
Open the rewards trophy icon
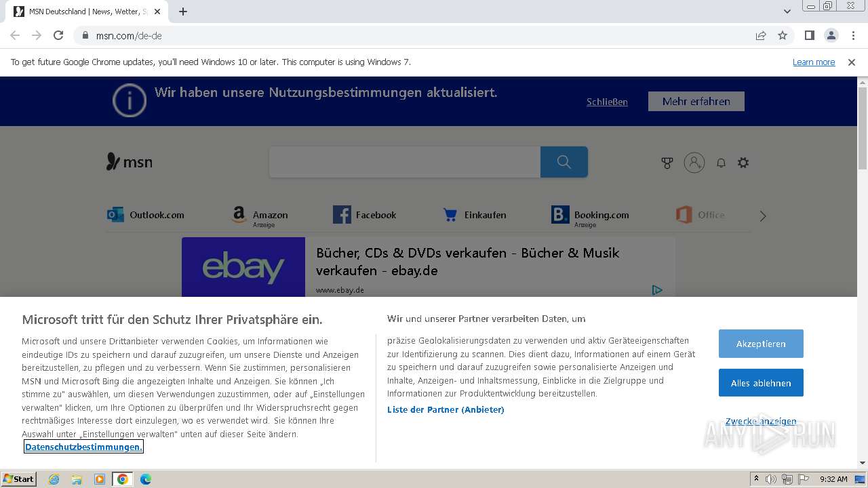point(667,163)
